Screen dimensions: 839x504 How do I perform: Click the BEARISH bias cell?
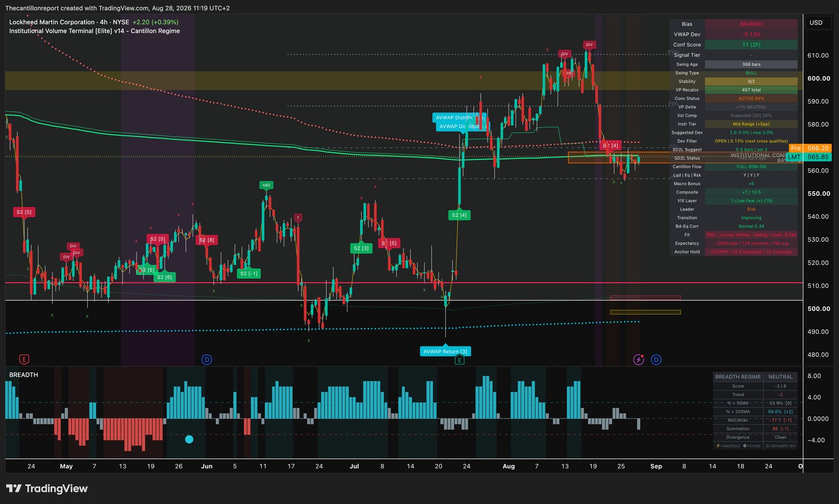(x=751, y=24)
